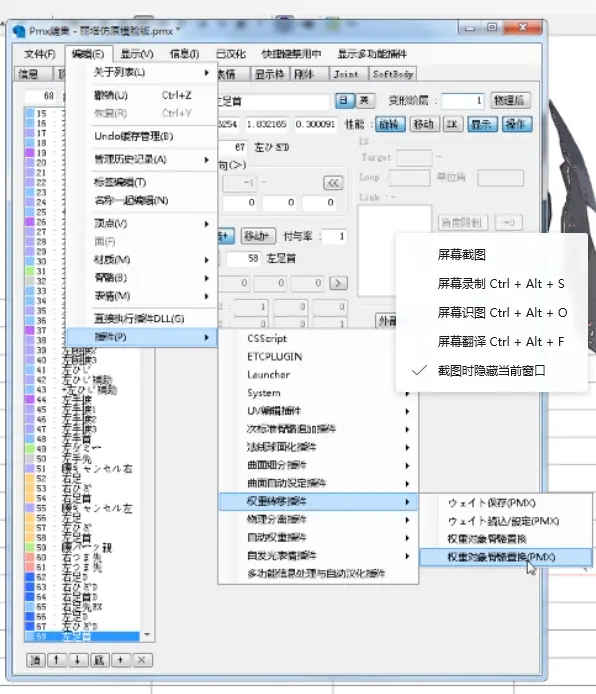Delete bone with the X button
Image resolution: width=596 pixels, height=694 pixels.
[x=142, y=660]
